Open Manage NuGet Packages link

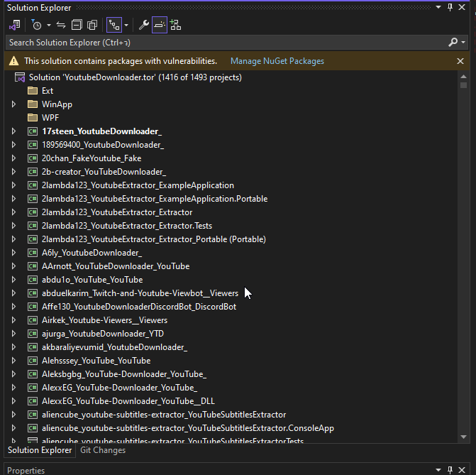(x=277, y=61)
